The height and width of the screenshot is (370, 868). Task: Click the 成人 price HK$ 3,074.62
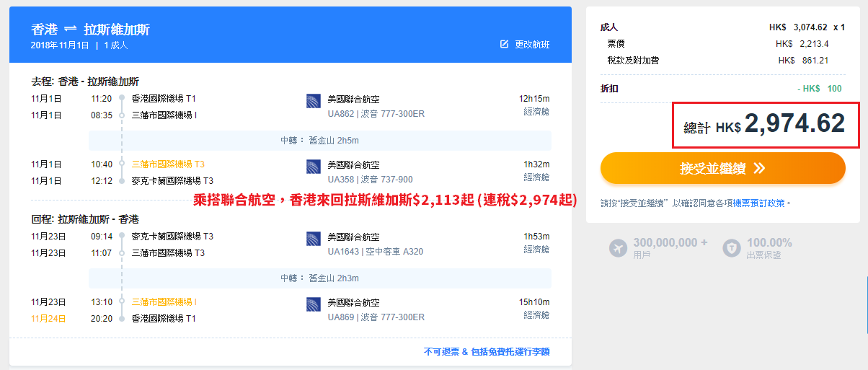tap(798, 27)
